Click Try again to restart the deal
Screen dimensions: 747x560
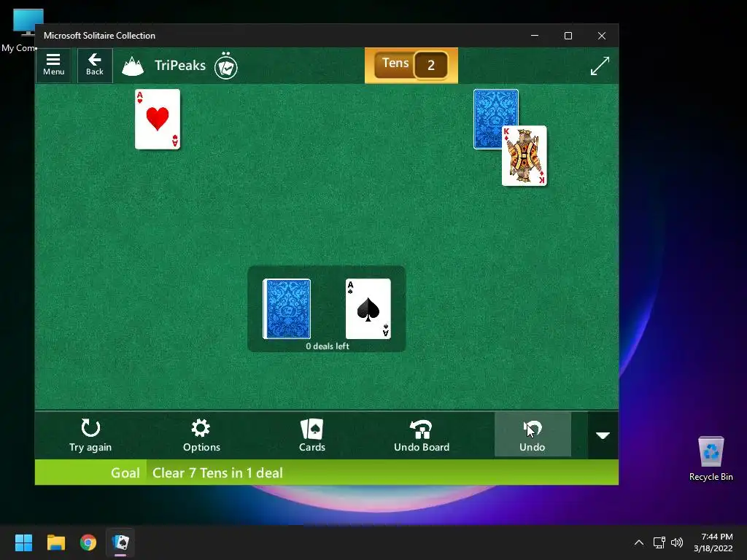pyautogui.click(x=90, y=435)
